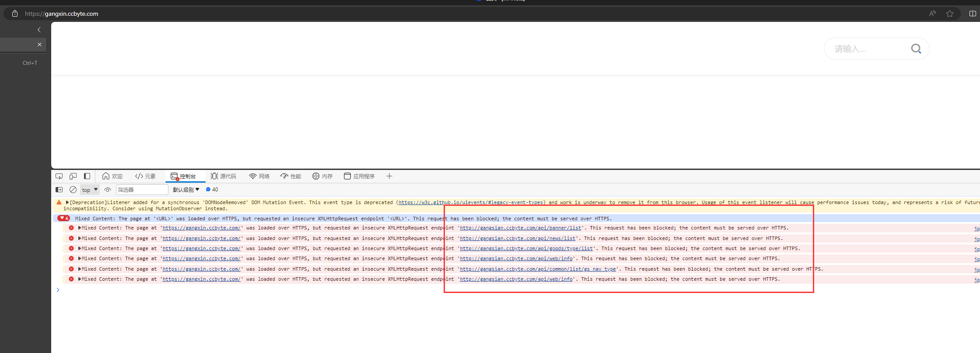Clear the console with the ban icon
Viewport: 980px width, 353px height.
(73, 190)
